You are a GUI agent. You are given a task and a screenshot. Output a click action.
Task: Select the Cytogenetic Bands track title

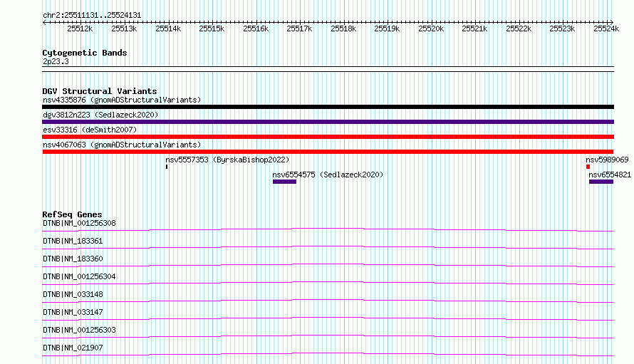(85, 53)
